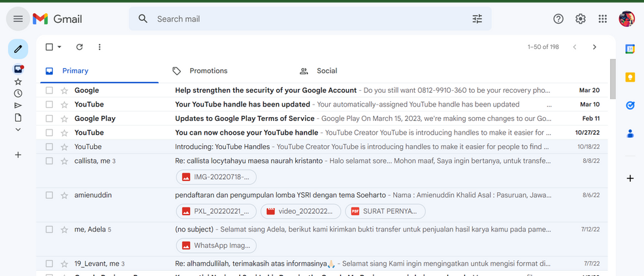
Task: Open the SURAT PERNYA PDF attachment
Action: coord(385,211)
